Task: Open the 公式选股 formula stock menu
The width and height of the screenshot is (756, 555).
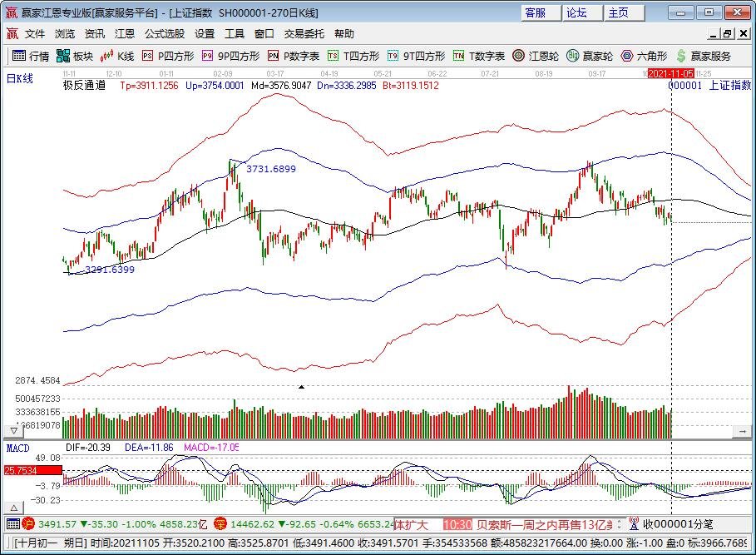Action: click(x=165, y=34)
